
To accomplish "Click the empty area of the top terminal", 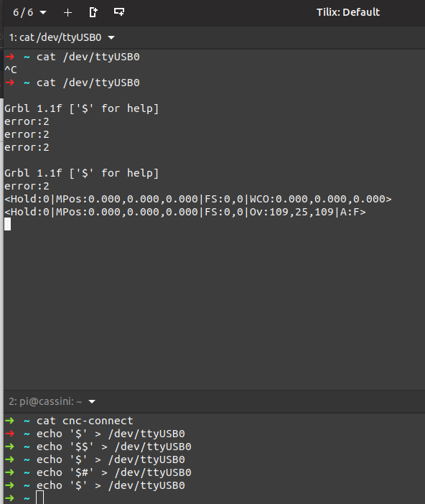I will 212,305.
